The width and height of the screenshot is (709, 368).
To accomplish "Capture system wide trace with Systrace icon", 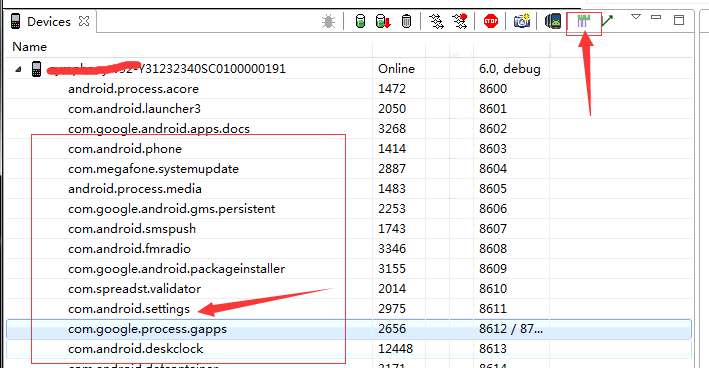I will click(583, 21).
